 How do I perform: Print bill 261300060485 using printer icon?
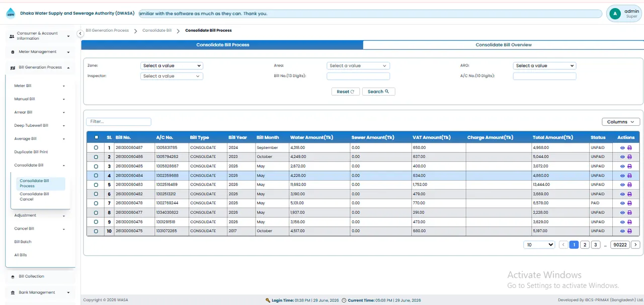(x=629, y=166)
